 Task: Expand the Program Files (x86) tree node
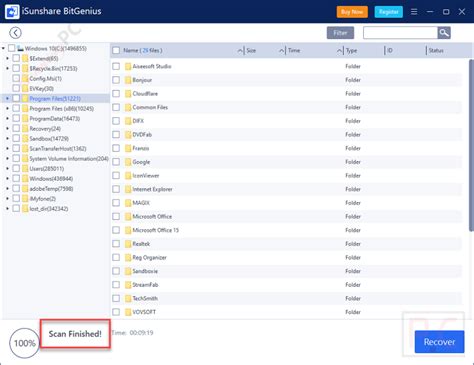(7, 108)
